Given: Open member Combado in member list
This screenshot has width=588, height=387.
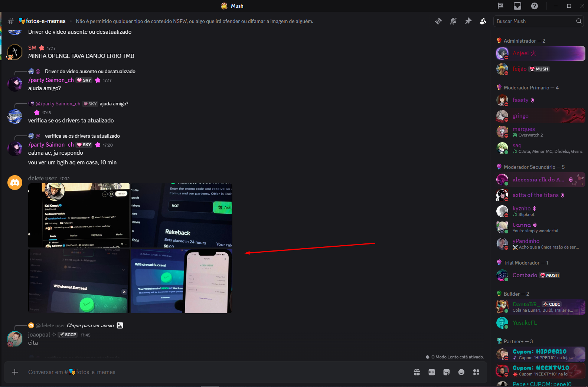Looking at the screenshot, I should (540, 275).
